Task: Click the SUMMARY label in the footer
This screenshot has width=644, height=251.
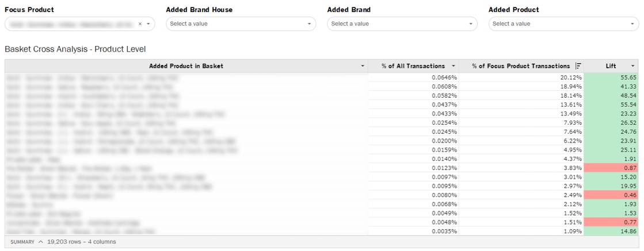Action: pyautogui.click(x=22, y=242)
